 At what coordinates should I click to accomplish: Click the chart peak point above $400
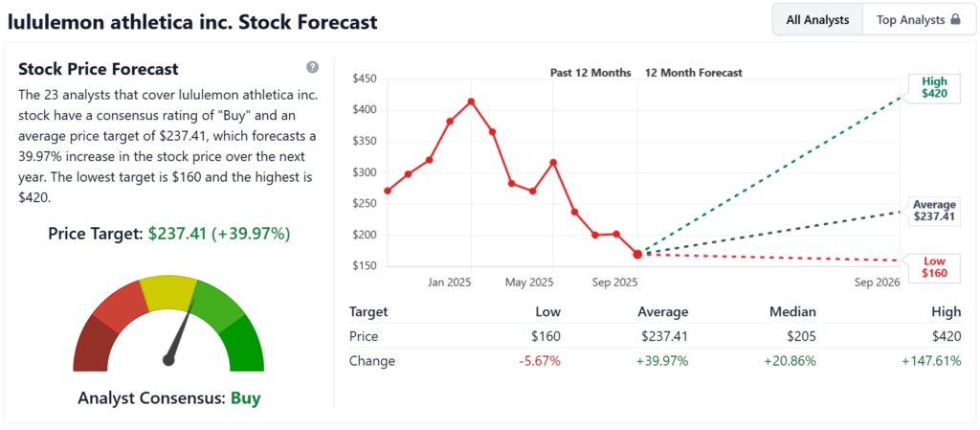tap(471, 102)
